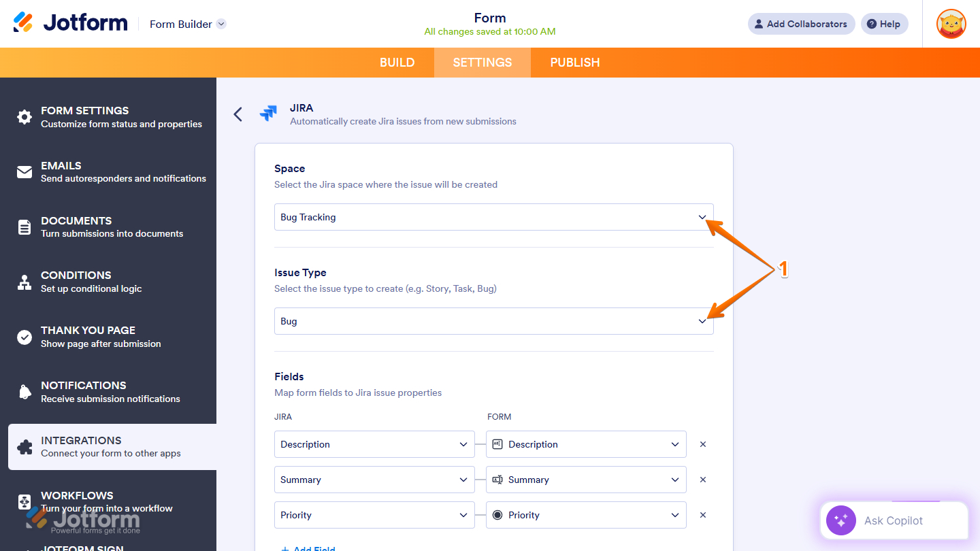980x551 pixels.
Task: Open the PUBLISH tab
Action: 574,62
